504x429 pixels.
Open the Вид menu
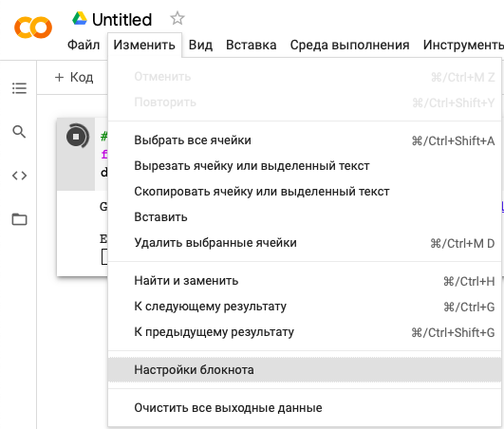tap(200, 45)
